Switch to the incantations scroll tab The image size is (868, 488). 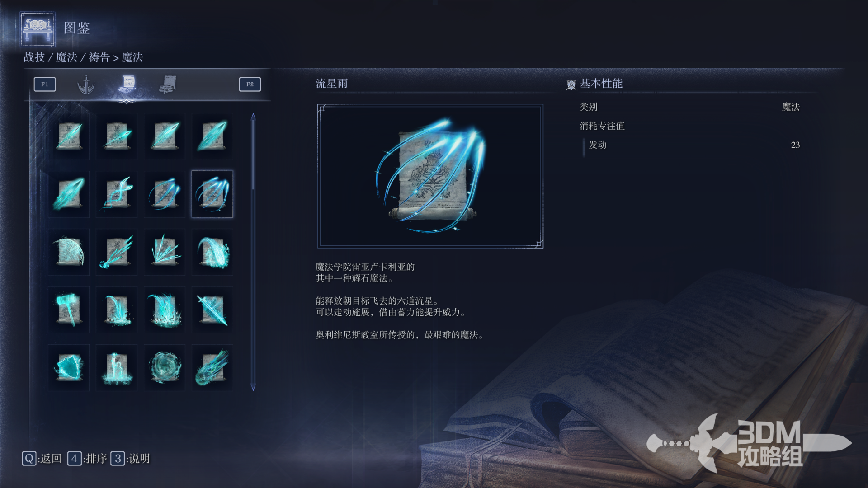(x=168, y=84)
